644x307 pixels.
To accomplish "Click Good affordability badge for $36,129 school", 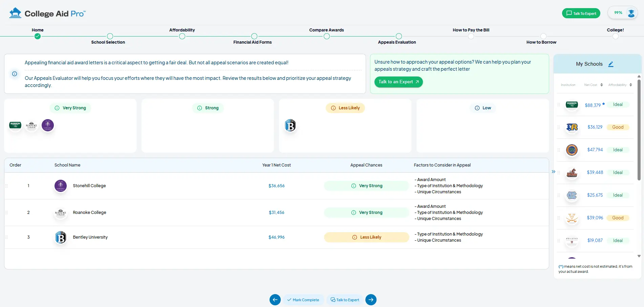I will tap(618, 127).
